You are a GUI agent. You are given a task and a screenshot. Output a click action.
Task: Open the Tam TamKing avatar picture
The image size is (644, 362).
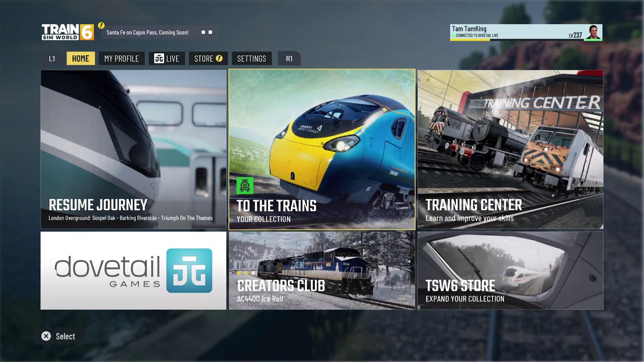click(593, 32)
